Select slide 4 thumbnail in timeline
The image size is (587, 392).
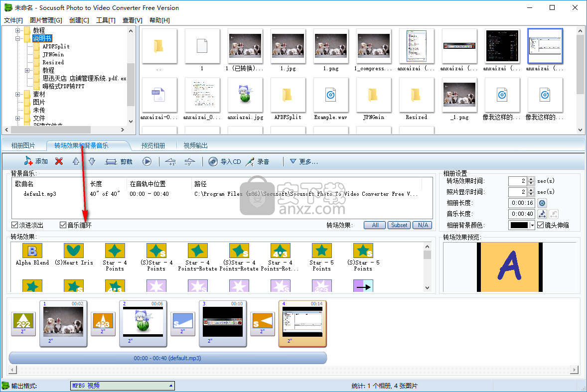coord(302,324)
